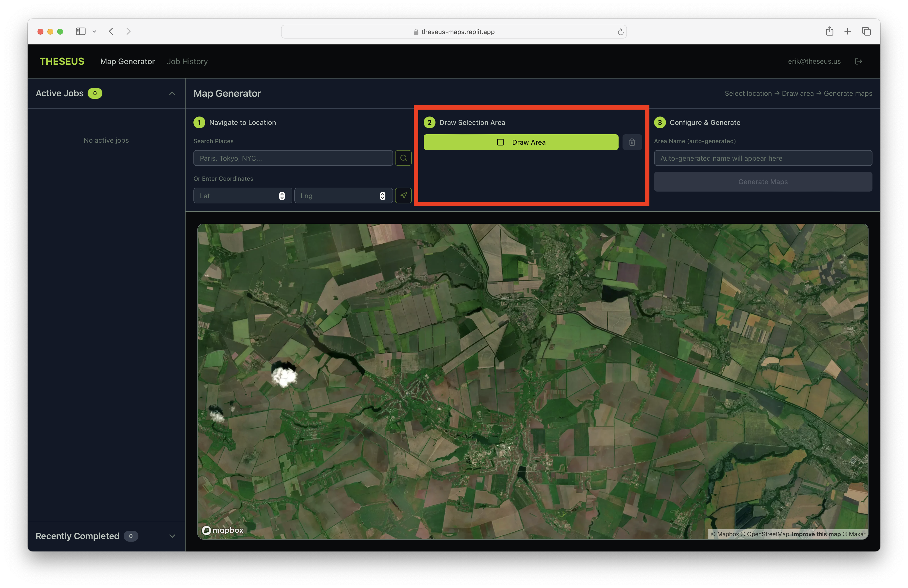The width and height of the screenshot is (908, 588).
Task: Click the Safari share icon
Action: 829,31
